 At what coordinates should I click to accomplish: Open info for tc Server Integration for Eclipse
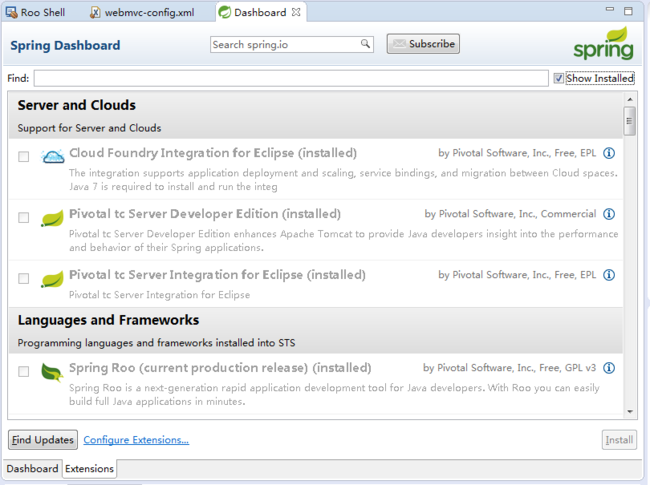[x=609, y=275]
